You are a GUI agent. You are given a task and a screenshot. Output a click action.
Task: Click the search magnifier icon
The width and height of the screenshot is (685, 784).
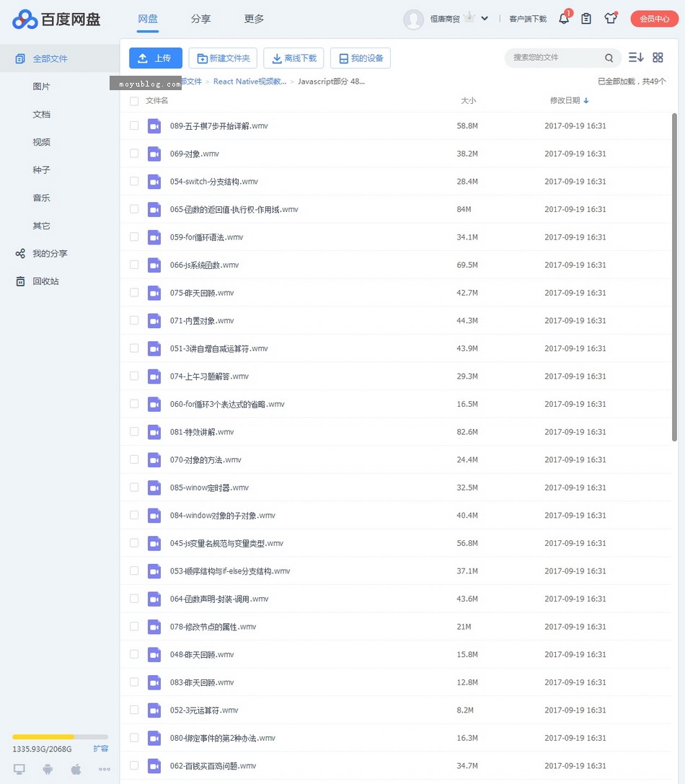[609, 58]
